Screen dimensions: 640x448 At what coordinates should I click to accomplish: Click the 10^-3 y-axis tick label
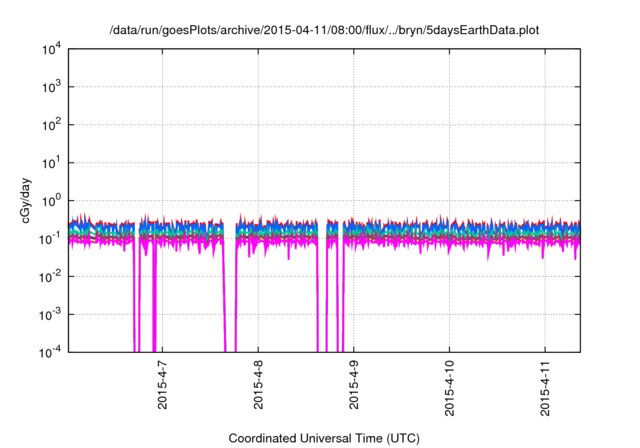tap(50, 315)
